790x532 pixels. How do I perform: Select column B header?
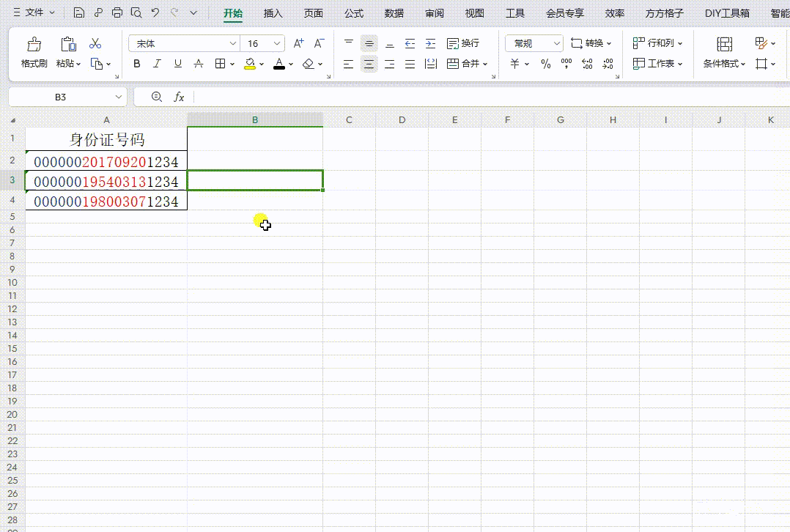255,120
